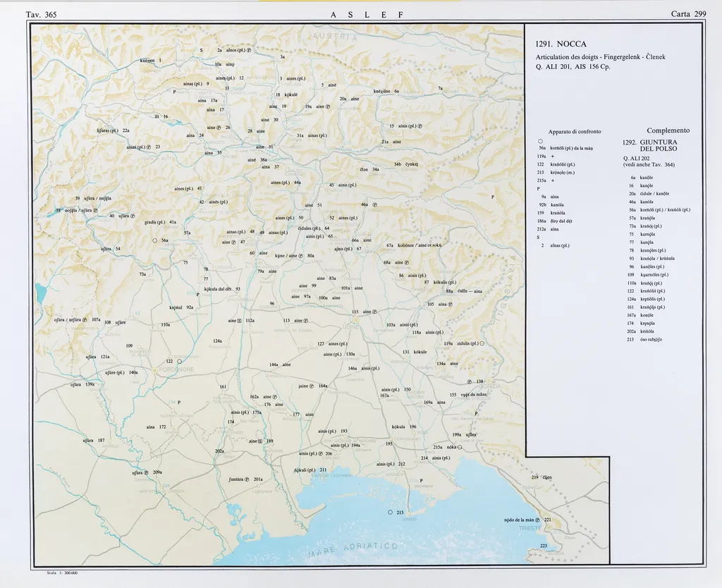
Task: Click the circle symbol next to point 213
Action: (x=390, y=512)
